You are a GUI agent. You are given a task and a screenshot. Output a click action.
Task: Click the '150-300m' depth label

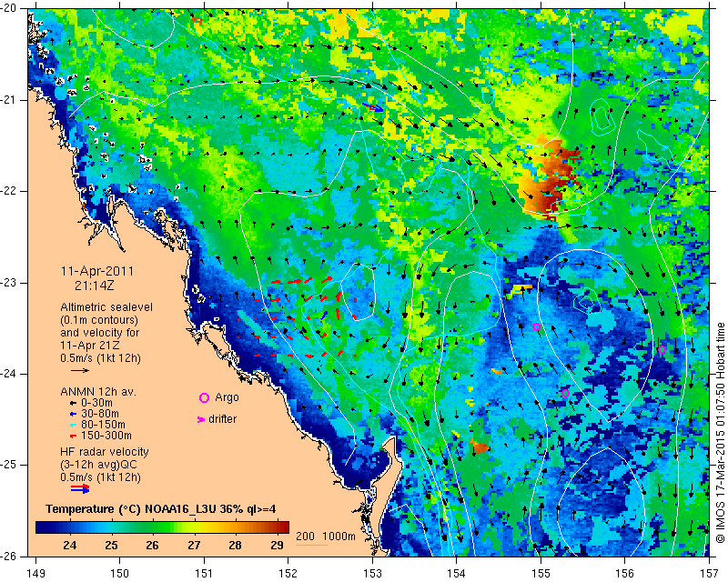pos(106,436)
